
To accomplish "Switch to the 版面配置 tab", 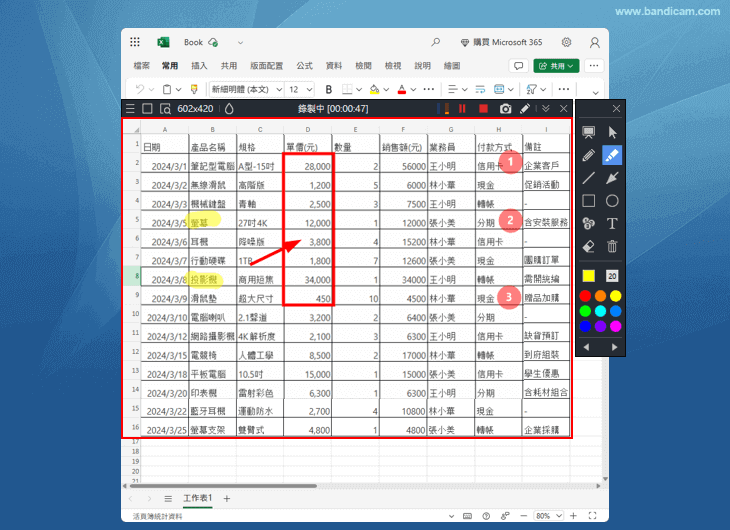I will 266,66.
